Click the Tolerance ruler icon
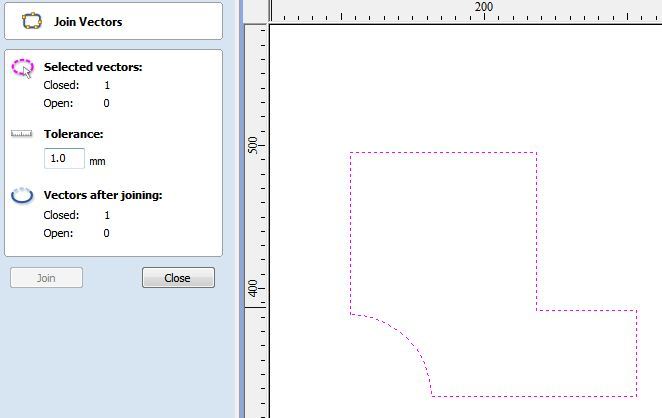 [22, 133]
